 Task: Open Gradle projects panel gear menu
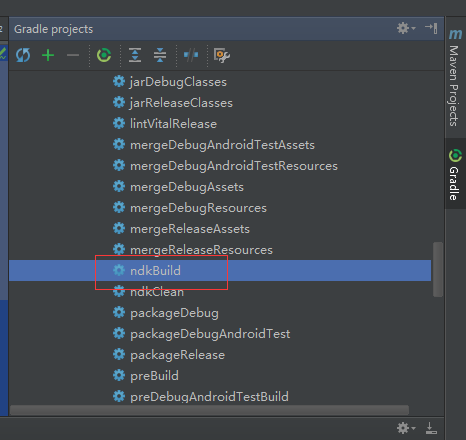point(406,28)
